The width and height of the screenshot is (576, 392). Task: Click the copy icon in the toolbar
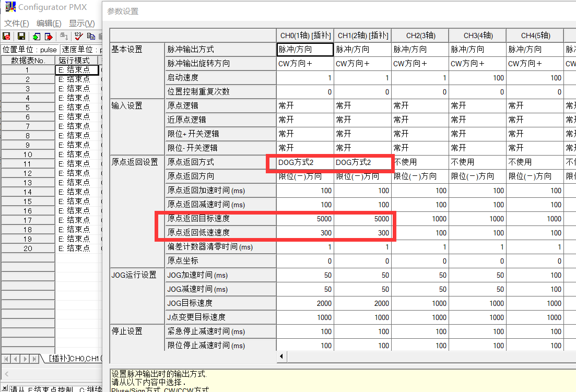[91, 36]
